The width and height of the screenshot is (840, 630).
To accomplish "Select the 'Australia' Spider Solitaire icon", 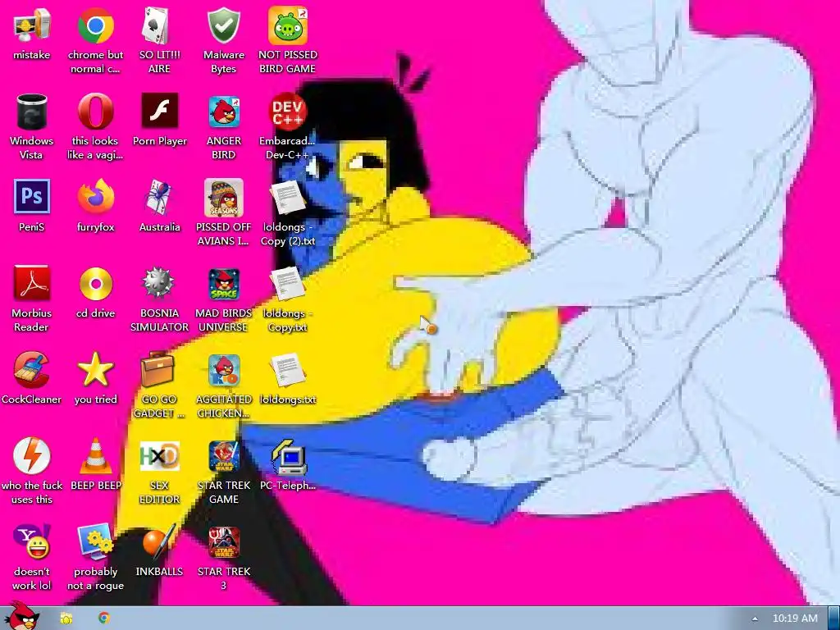I will pyautogui.click(x=159, y=199).
